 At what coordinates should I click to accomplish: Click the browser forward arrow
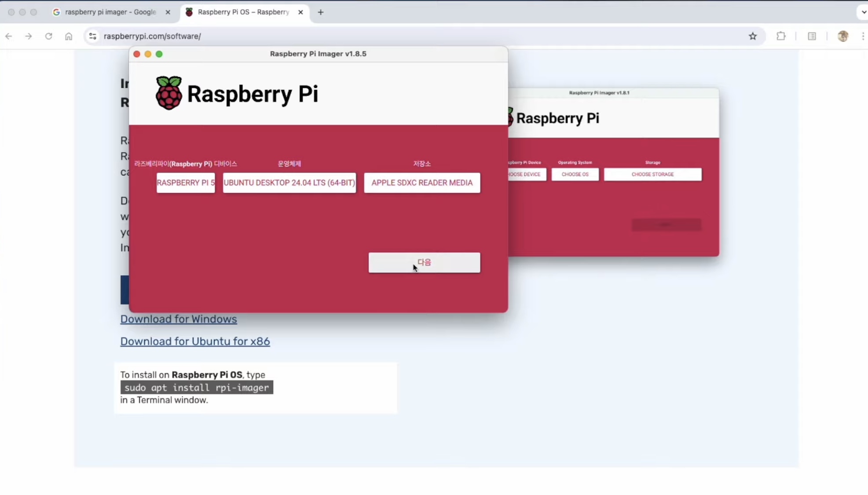pyautogui.click(x=29, y=36)
